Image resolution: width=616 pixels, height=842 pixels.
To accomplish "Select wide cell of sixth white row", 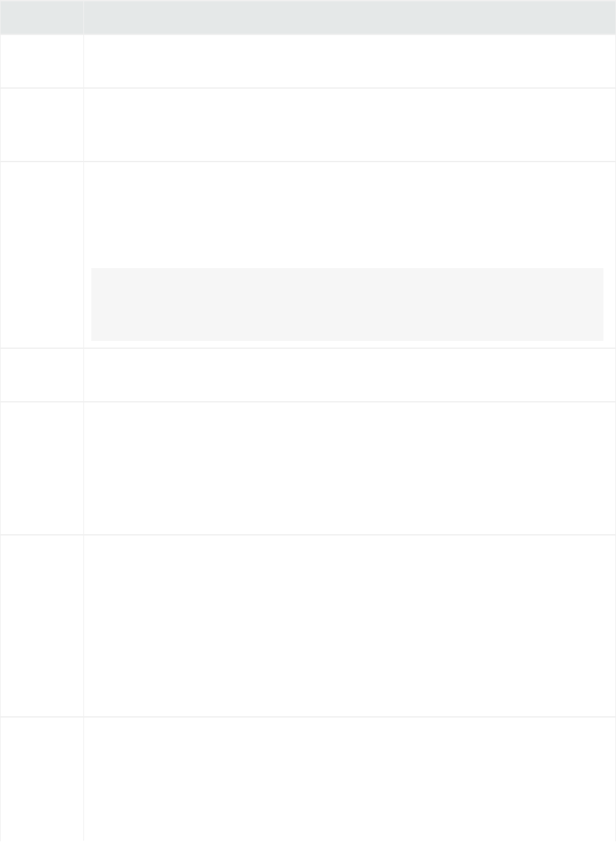I will 349,626.
